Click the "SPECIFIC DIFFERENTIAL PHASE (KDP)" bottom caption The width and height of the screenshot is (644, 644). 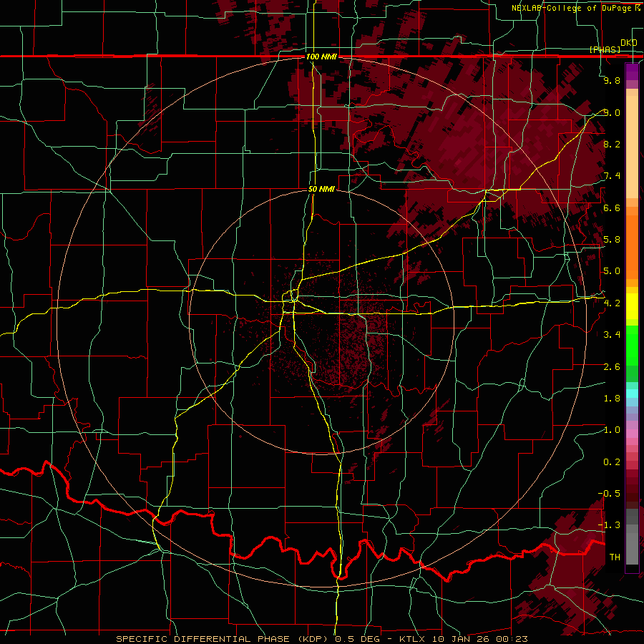[x=224, y=639]
